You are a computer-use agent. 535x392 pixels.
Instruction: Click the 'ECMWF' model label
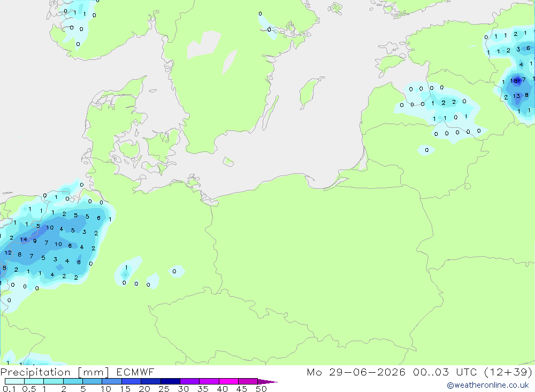coord(135,372)
